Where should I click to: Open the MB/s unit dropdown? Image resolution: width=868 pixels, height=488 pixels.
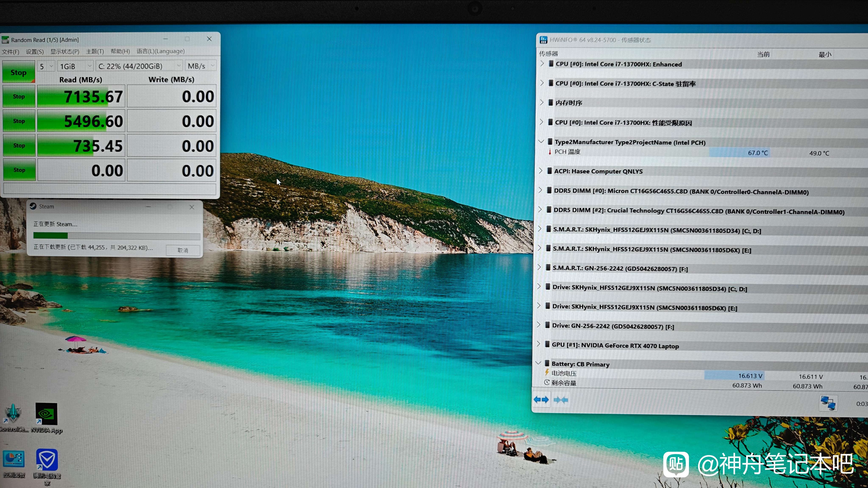(x=200, y=66)
